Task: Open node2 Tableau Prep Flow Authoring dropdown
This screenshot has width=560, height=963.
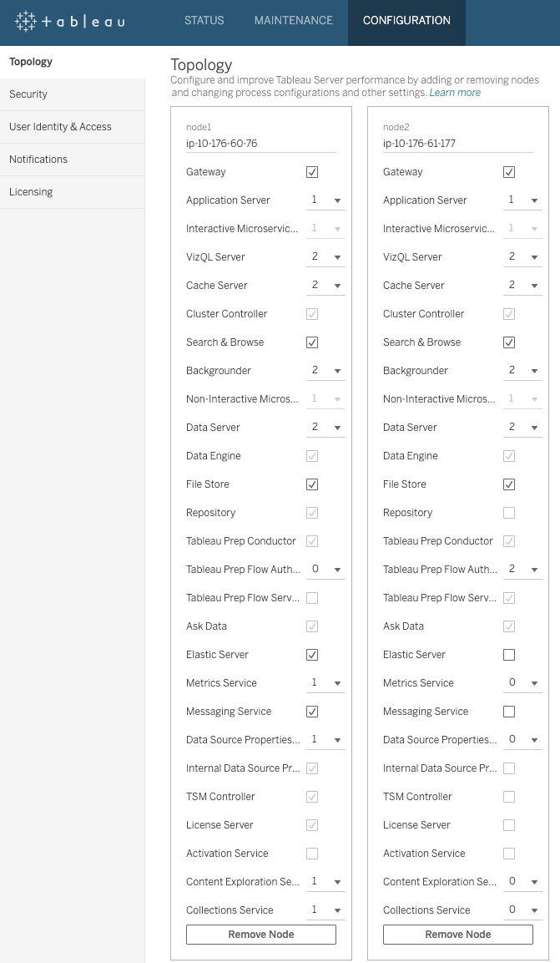Action: [x=522, y=570]
